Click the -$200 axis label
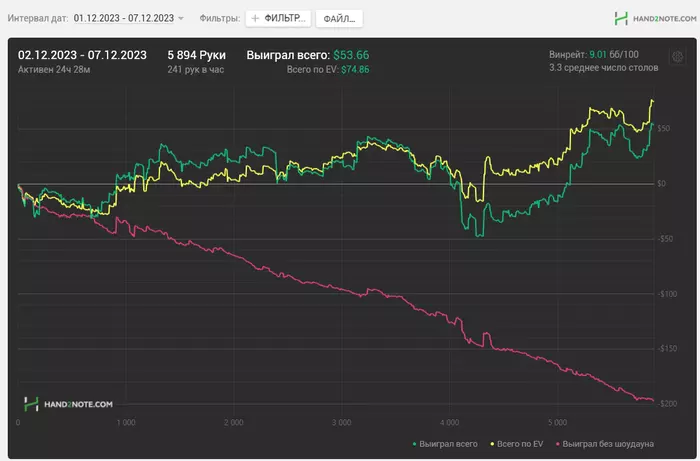The image size is (700, 461). point(667,404)
